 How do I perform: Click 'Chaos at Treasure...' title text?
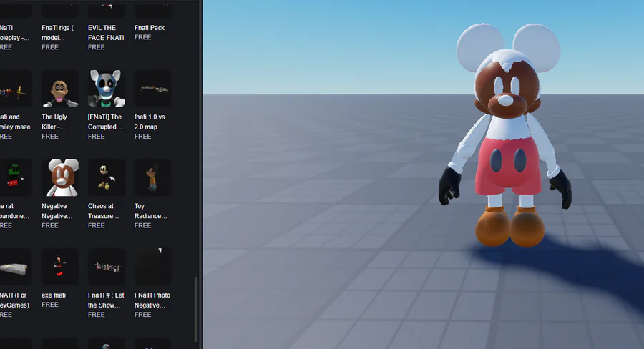point(104,211)
